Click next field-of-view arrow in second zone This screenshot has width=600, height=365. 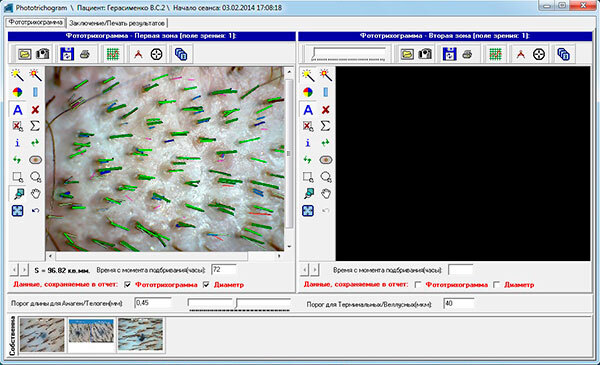[315, 270]
